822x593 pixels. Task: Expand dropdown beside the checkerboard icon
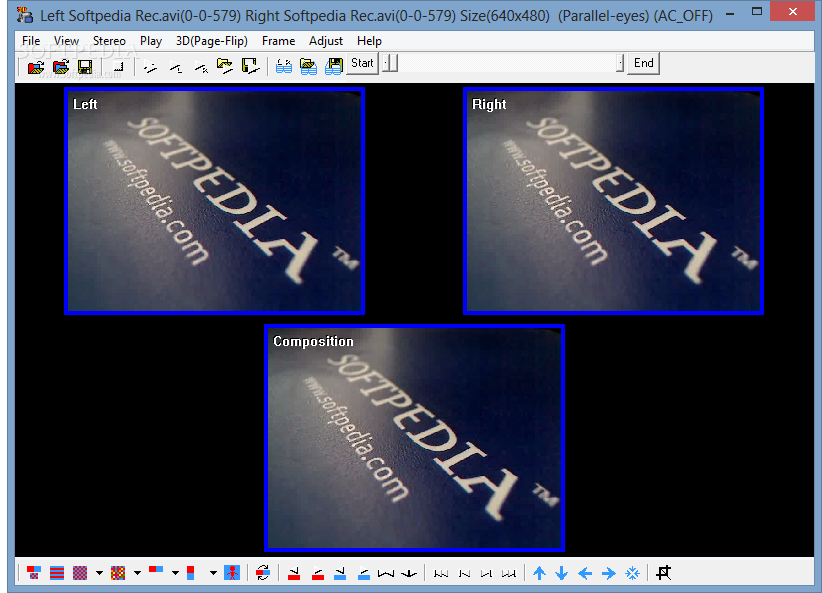99,573
